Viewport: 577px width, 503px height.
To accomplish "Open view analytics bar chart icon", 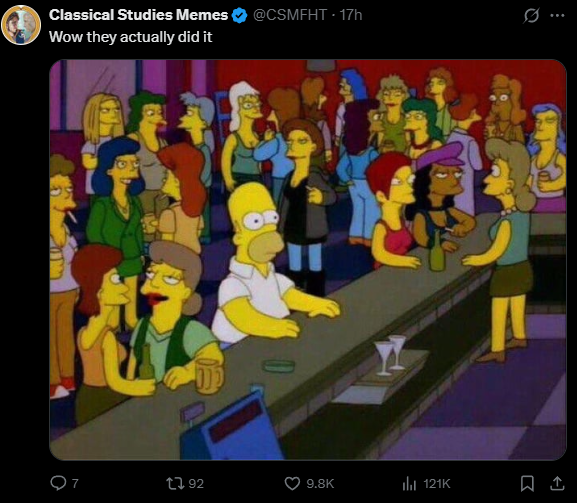I will [x=409, y=483].
